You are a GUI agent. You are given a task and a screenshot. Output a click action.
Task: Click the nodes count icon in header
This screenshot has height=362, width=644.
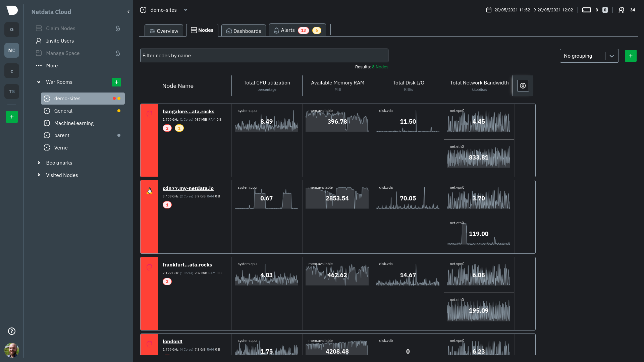[x=587, y=10]
